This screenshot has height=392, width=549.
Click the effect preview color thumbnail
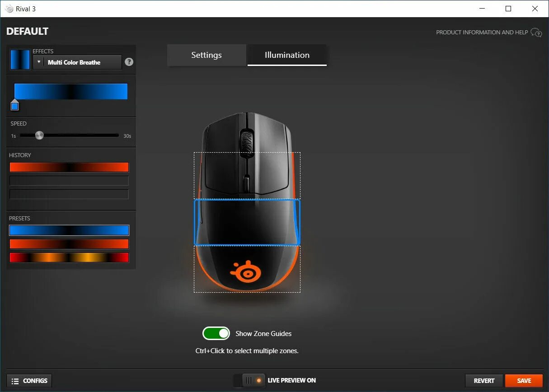point(20,59)
